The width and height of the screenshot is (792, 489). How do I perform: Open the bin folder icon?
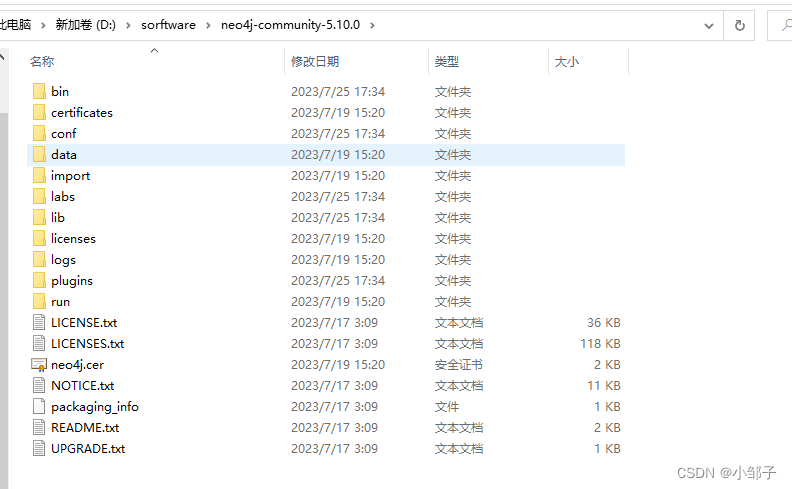click(39, 91)
